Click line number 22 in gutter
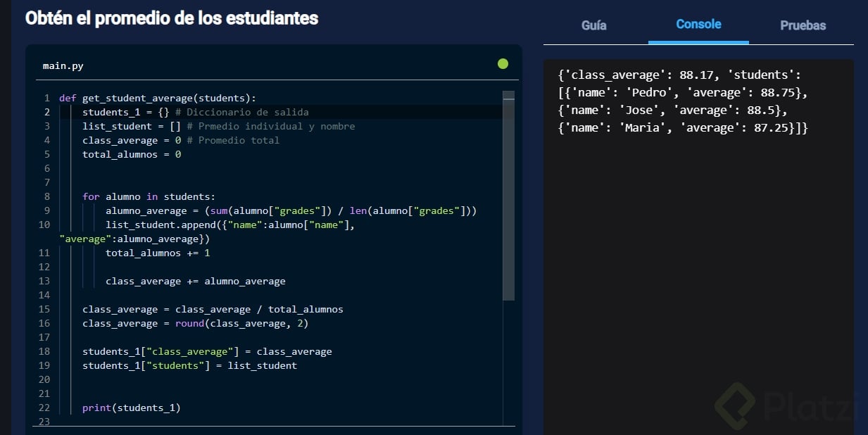 click(x=44, y=408)
